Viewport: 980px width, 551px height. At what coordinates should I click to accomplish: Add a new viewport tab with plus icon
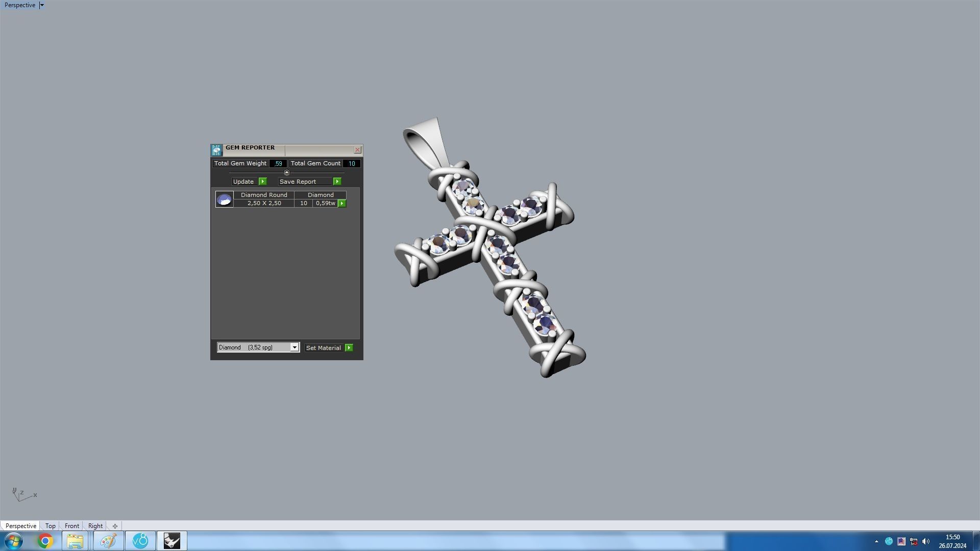pos(115,526)
